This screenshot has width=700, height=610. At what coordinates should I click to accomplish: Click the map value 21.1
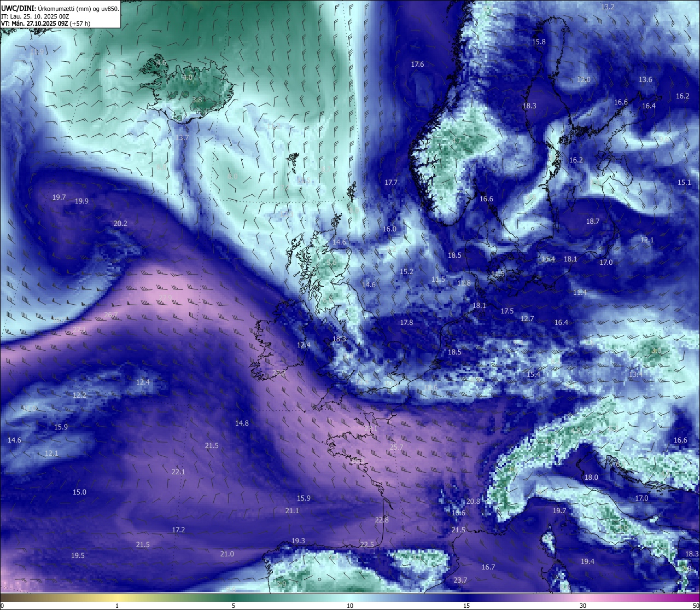(x=292, y=511)
